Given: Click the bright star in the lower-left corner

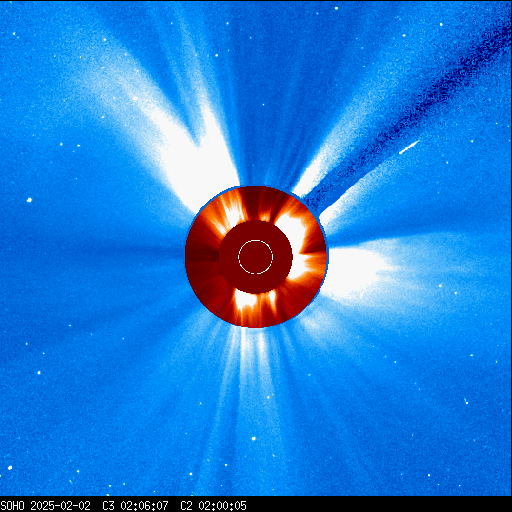Looking at the screenshot, I should [x=10, y=468].
